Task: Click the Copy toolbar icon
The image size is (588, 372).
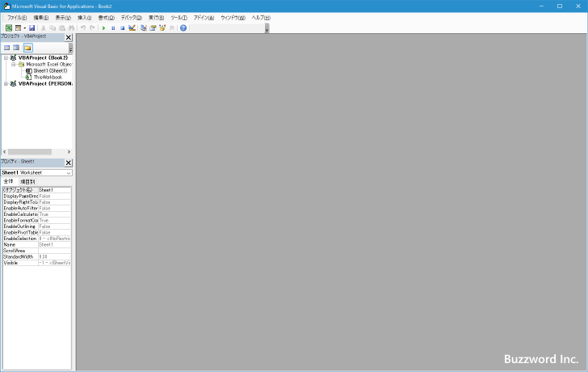Action: [x=52, y=27]
